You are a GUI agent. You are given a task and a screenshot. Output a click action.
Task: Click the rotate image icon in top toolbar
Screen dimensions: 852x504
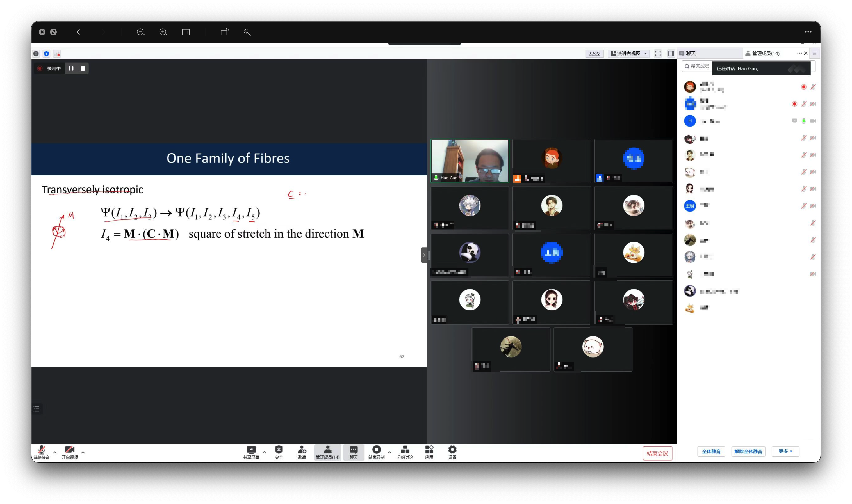(225, 32)
